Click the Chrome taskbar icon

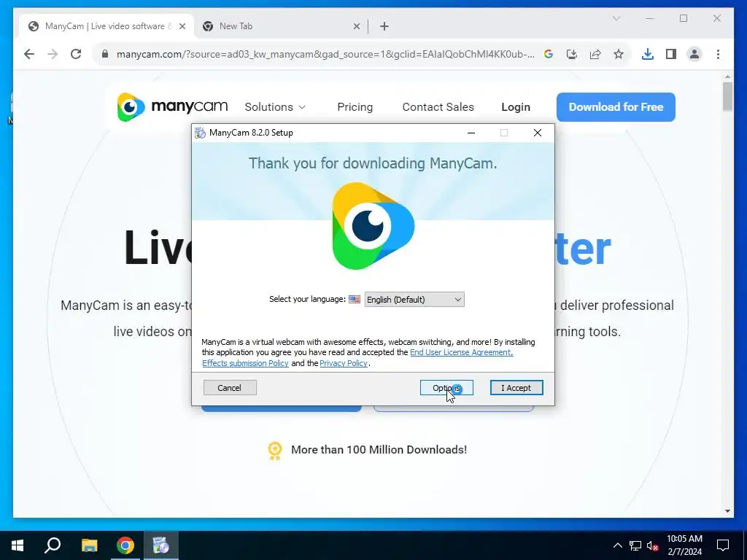(x=125, y=545)
